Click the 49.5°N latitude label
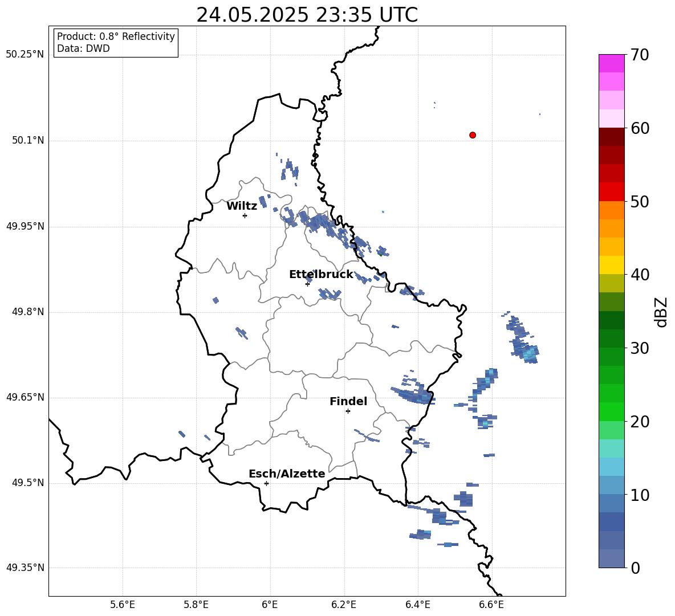Viewport: 675px width, 616px height. (28, 483)
